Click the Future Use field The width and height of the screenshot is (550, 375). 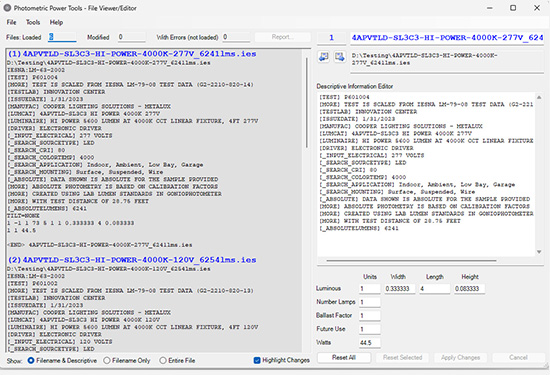tap(369, 329)
